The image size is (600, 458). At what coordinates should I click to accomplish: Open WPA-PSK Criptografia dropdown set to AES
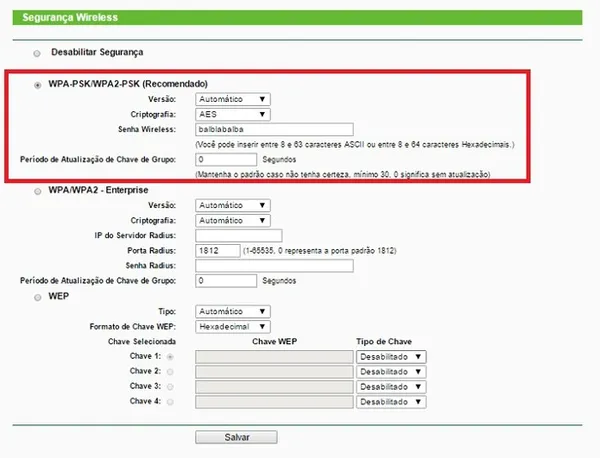(233, 114)
